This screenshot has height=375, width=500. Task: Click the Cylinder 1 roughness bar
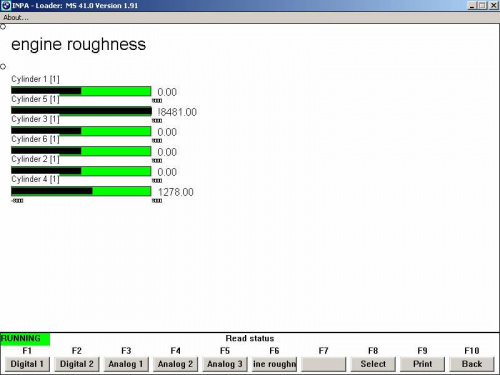[81, 91]
